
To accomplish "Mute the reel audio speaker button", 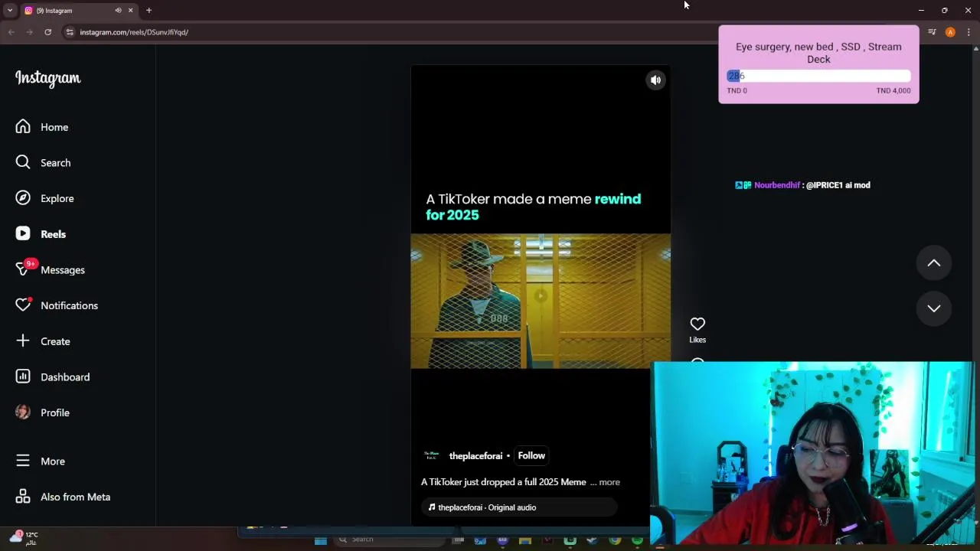I will click(656, 80).
